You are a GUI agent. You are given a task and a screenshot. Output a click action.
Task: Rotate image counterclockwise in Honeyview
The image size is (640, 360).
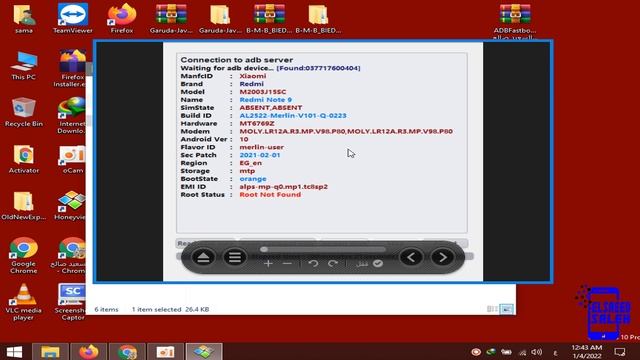(313, 264)
